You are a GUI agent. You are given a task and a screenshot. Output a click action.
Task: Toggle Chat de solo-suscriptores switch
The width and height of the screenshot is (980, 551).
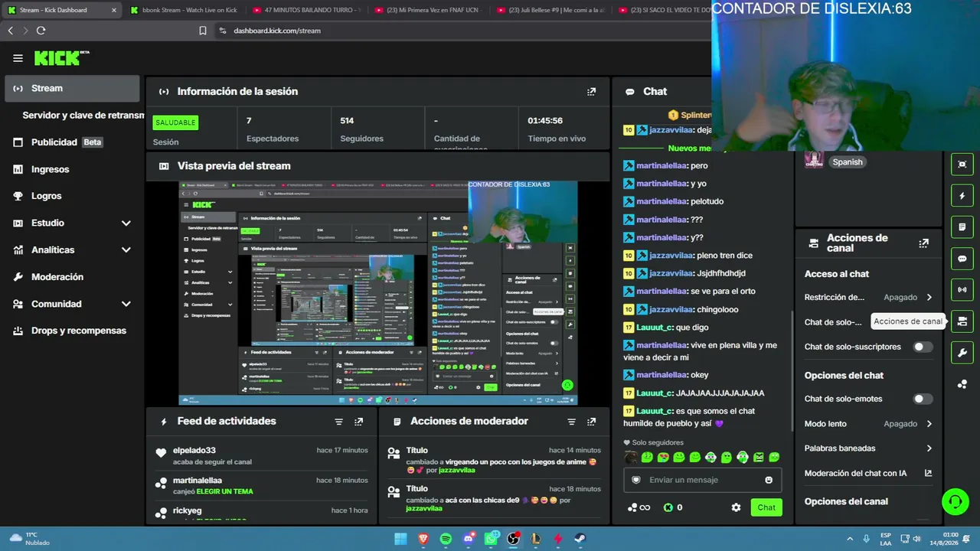923,347
